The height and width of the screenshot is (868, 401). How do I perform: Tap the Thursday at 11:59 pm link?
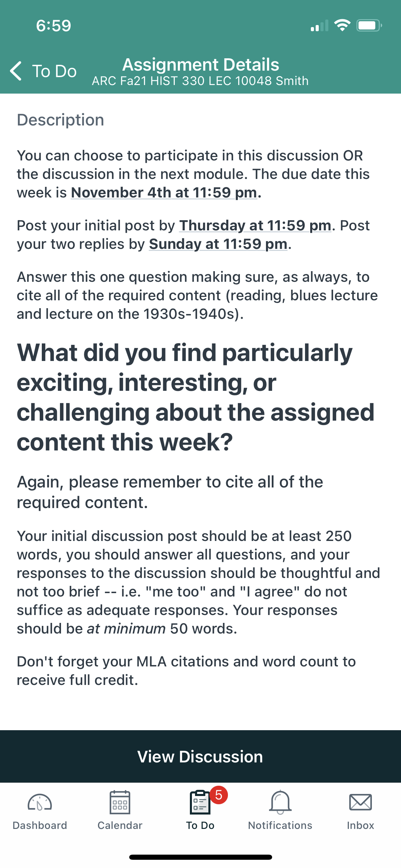click(255, 225)
